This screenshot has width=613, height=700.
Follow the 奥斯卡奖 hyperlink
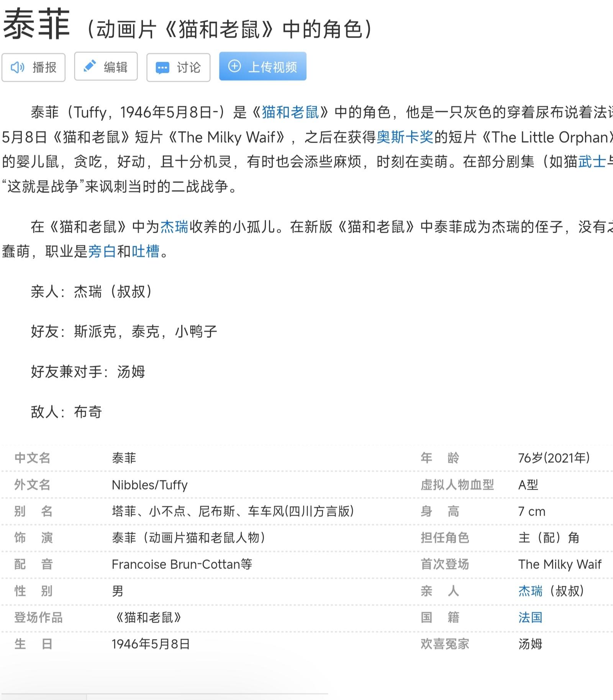[x=405, y=137]
